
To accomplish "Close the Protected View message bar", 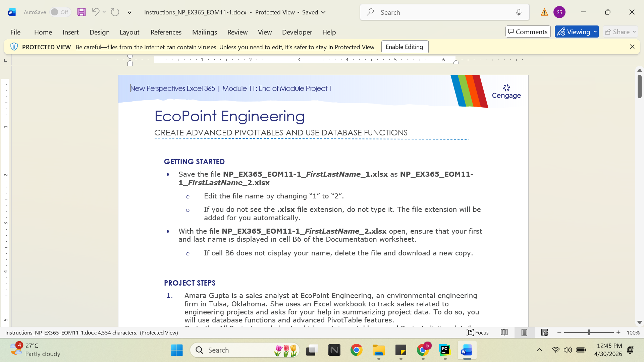I will [632, 47].
